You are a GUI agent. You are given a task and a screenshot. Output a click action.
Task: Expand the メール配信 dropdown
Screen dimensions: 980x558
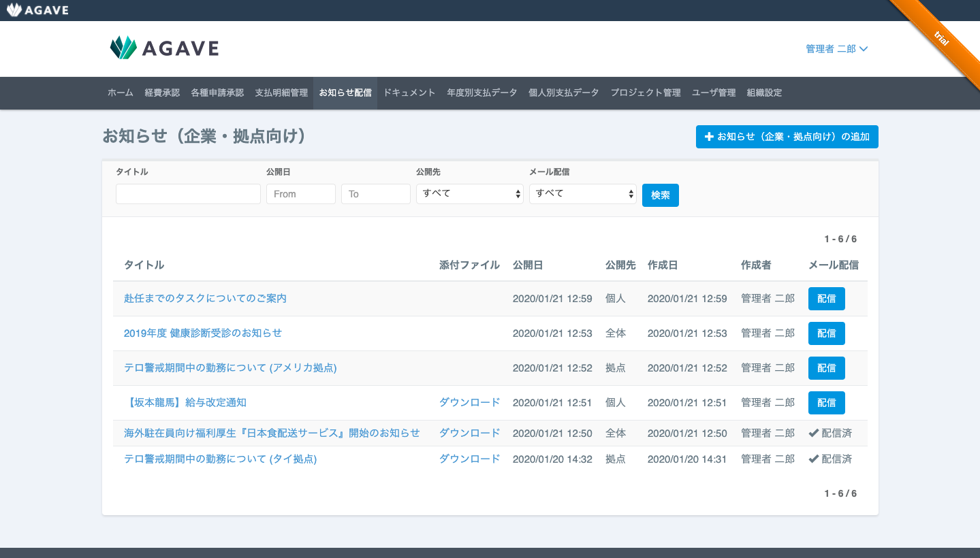coord(583,194)
